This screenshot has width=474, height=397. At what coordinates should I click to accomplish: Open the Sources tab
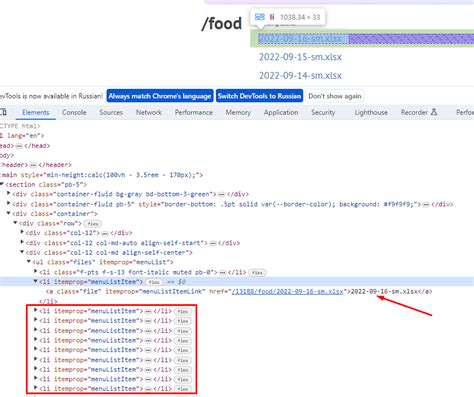click(x=111, y=112)
